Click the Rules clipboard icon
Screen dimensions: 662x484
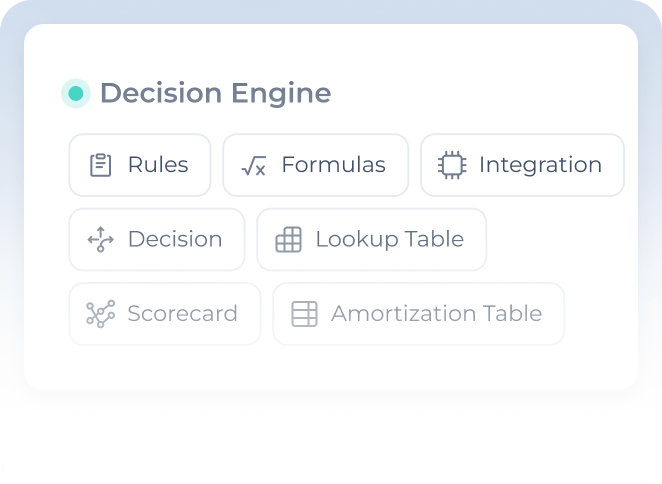point(100,165)
